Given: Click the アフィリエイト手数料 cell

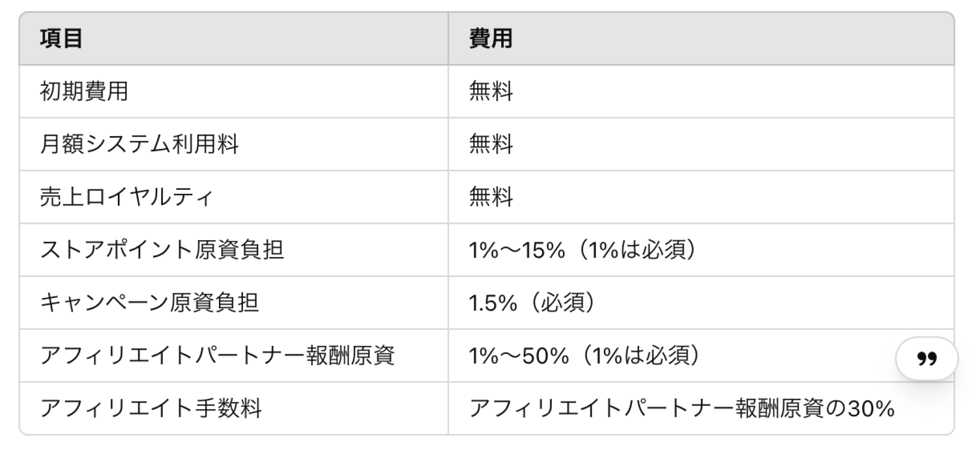Looking at the screenshot, I should coord(151,408).
